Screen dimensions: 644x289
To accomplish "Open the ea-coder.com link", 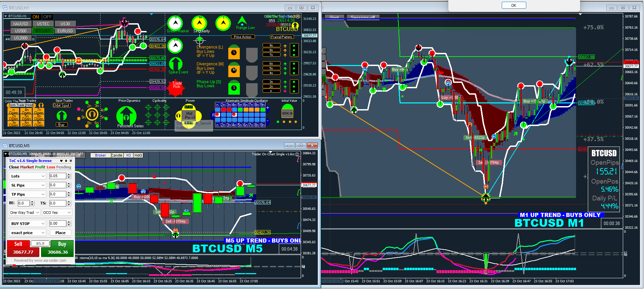I will coord(50,260).
